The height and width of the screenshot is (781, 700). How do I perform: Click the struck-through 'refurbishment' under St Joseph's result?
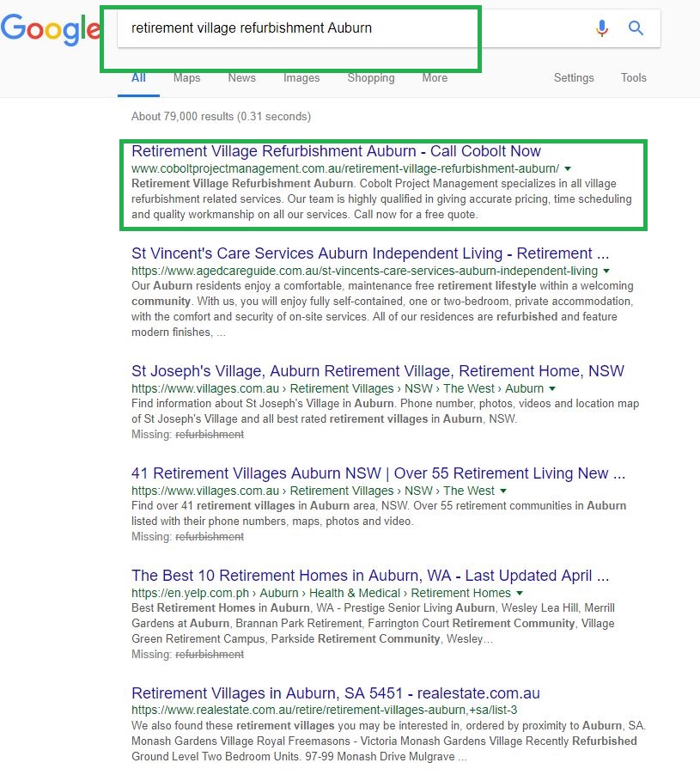[x=210, y=435]
